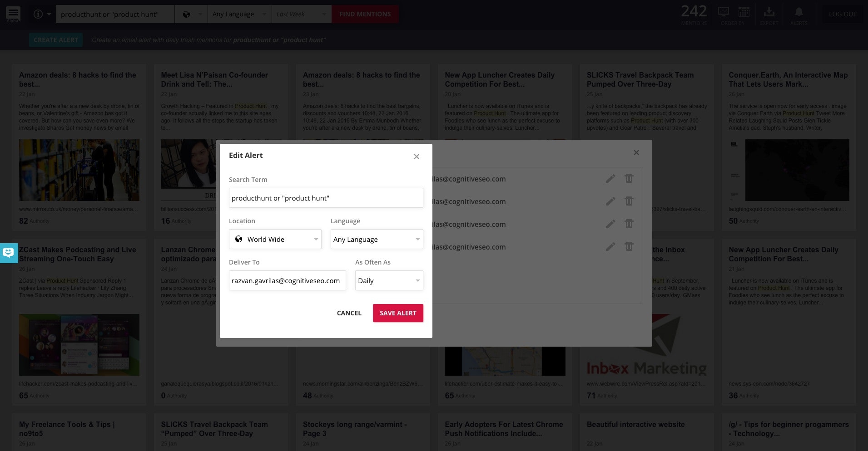Click the ZCast article screenshot thumbnail
This screenshot has height=451, width=868.
79,345
